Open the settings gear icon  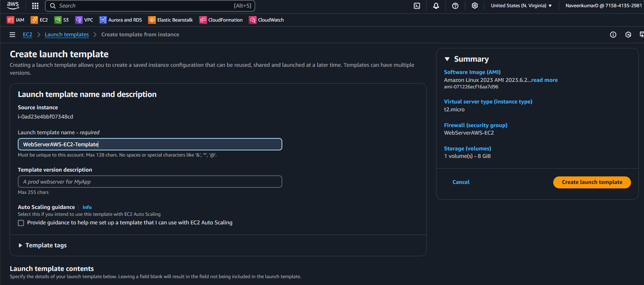pyautogui.click(x=475, y=6)
